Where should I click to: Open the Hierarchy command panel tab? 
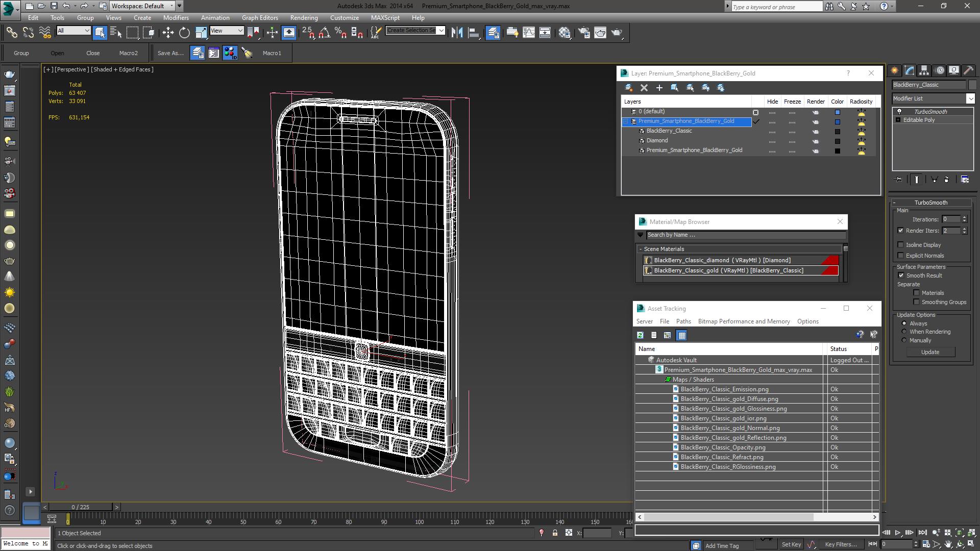(924, 70)
